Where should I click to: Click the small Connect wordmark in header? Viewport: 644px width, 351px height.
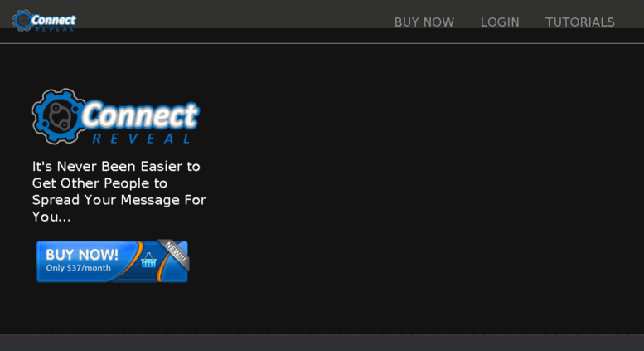pos(53,20)
